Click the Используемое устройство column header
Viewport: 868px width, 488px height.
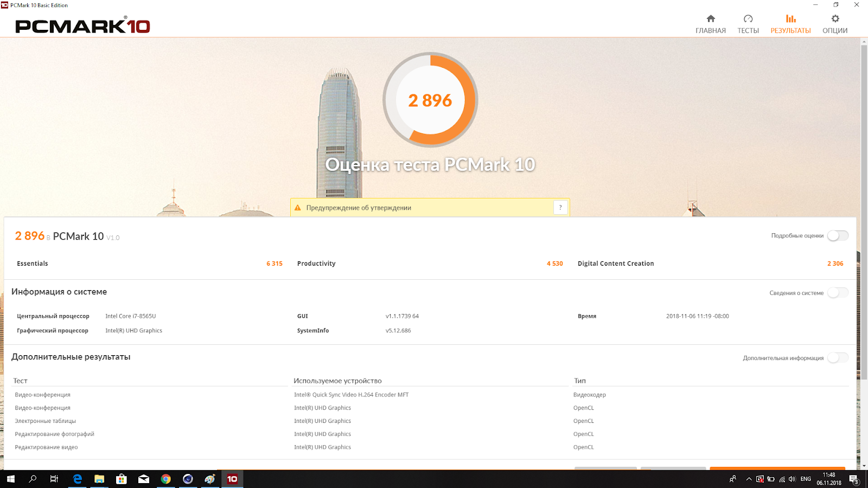tap(337, 381)
